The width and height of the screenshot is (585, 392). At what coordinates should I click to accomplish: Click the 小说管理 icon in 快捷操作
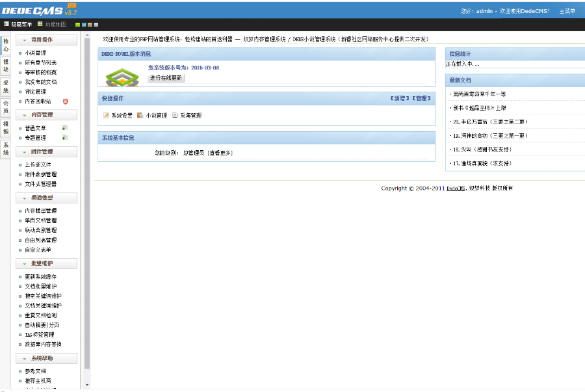(140, 114)
